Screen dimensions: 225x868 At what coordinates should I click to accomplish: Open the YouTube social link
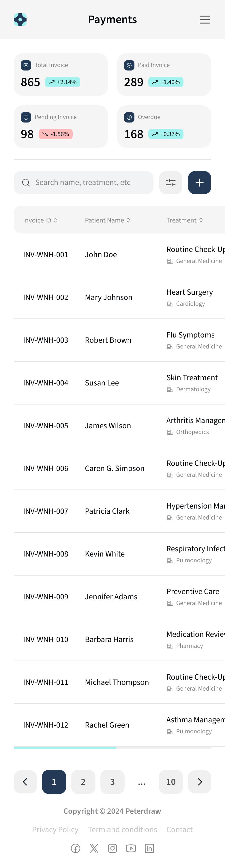click(131, 848)
